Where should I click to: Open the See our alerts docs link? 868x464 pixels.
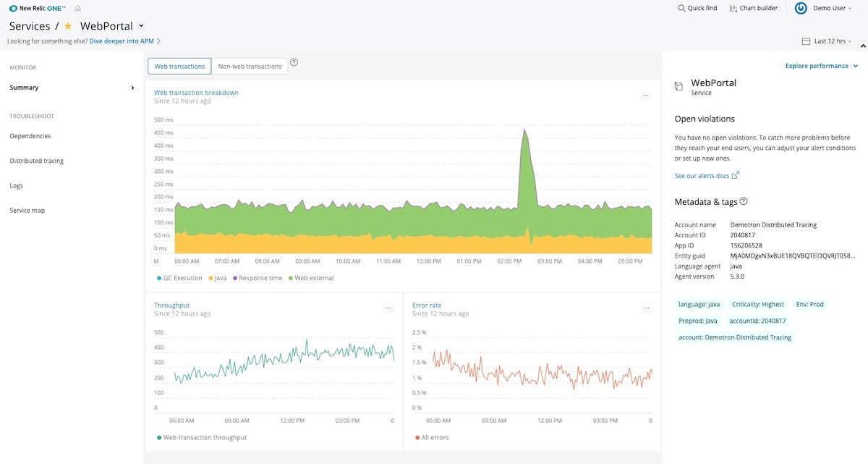click(707, 176)
